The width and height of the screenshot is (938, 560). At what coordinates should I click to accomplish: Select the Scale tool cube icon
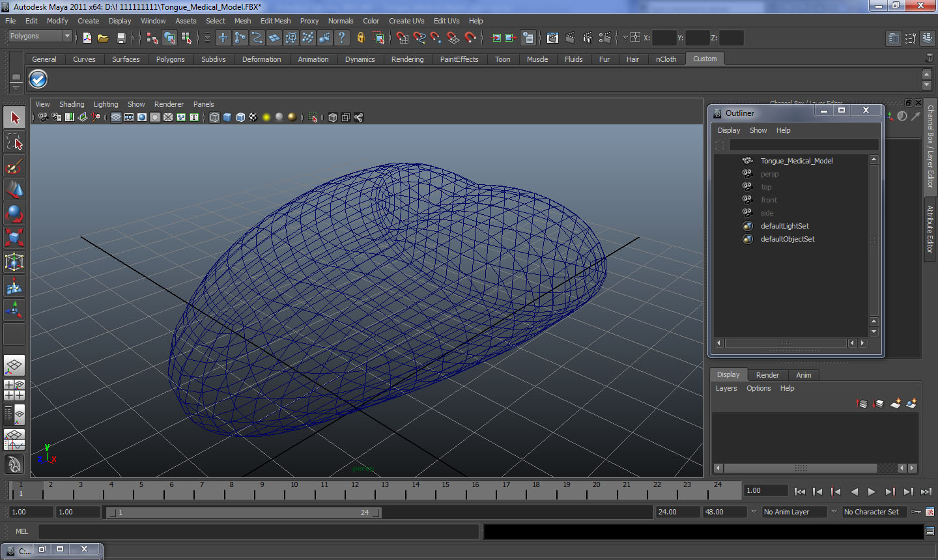(14, 238)
